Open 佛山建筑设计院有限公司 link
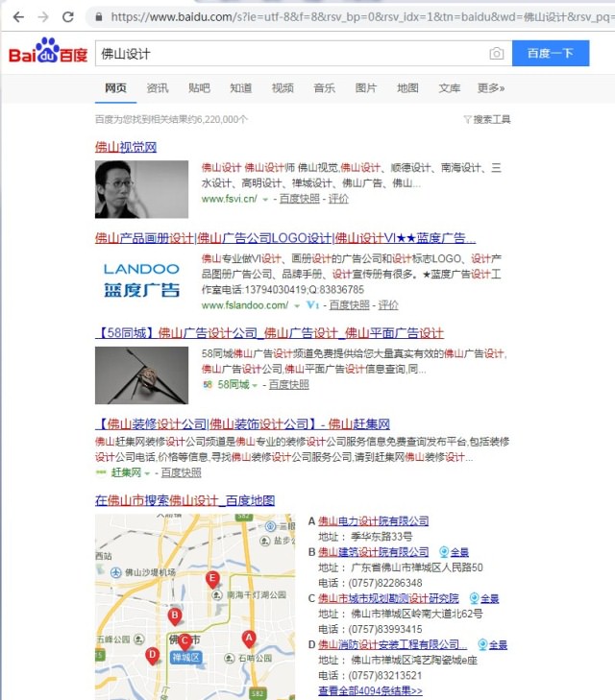 pyautogui.click(x=374, y=552)
